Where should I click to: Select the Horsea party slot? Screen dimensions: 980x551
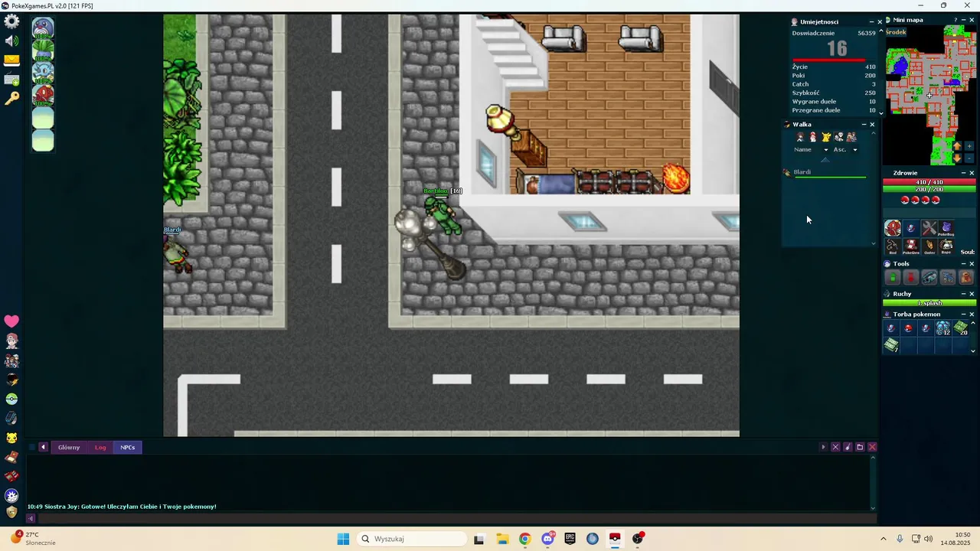point(43,73)
